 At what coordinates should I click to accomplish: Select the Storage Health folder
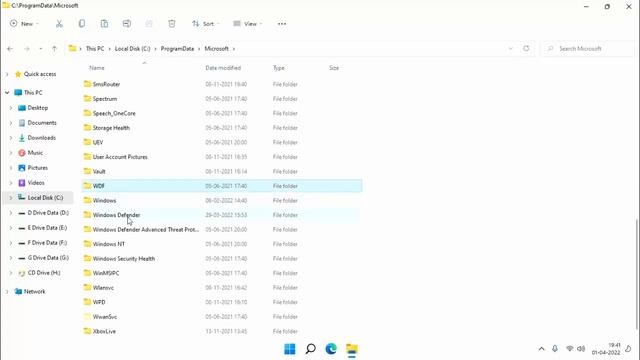coord(111,128)
